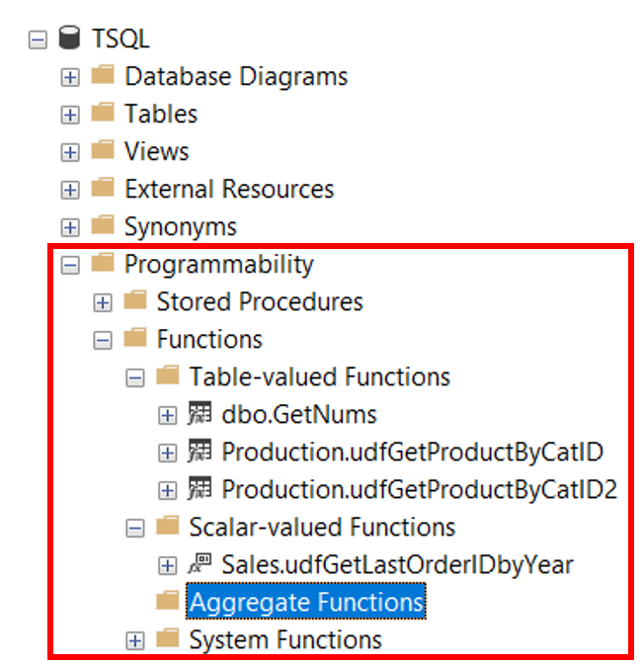The height and width of the screenshot is (668, 644).
Task: Click the Programmability folder icon
Action: point(103,263)
